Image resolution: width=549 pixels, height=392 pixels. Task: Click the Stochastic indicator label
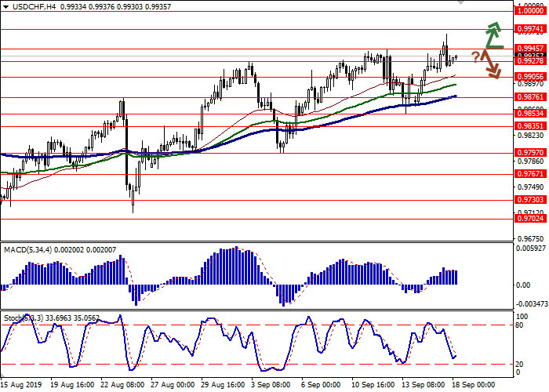tap(20, 318)
